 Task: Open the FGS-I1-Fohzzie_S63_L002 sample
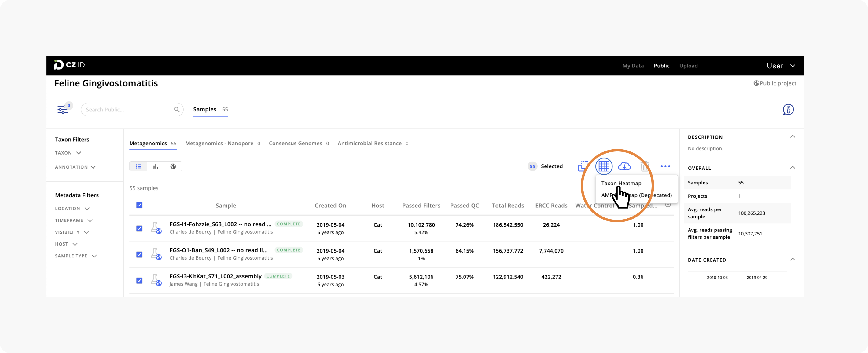(x=220, y=224)
